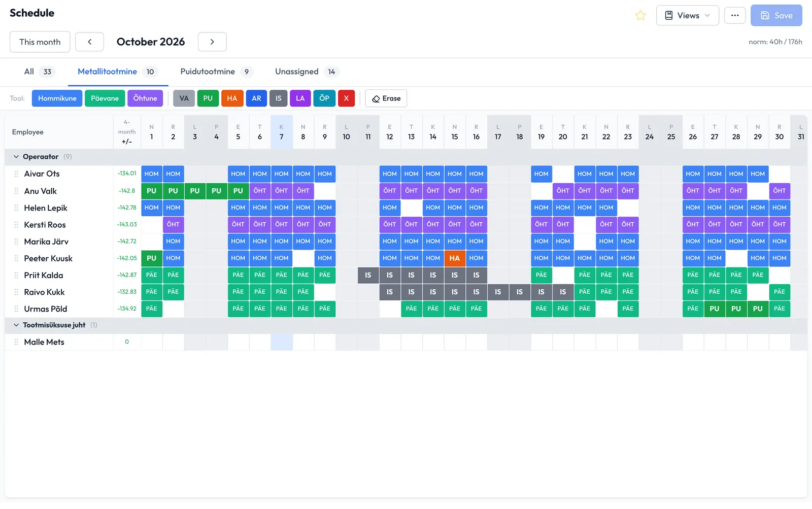
Task: Star this schedule as favorite
Action: pyautogui.click(x=640, y=16)
